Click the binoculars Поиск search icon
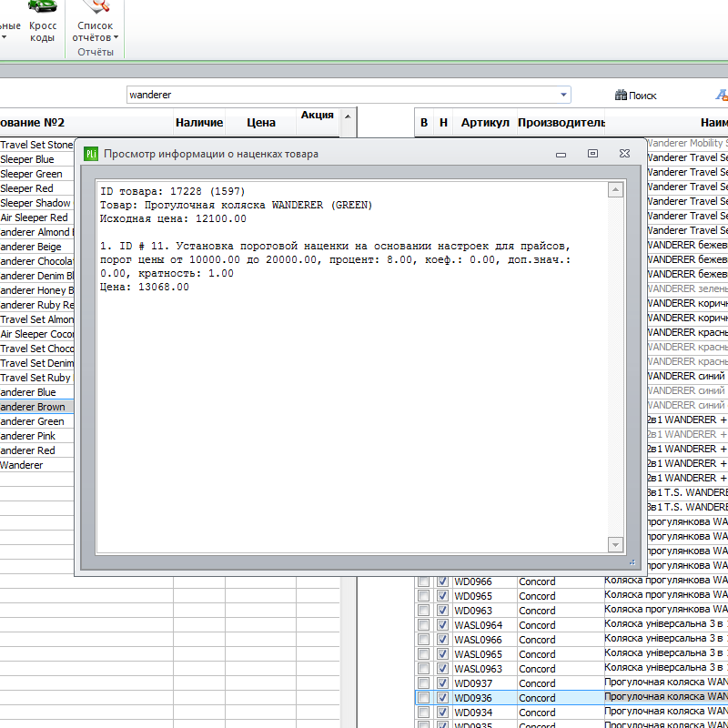 [x=621, y=96]
